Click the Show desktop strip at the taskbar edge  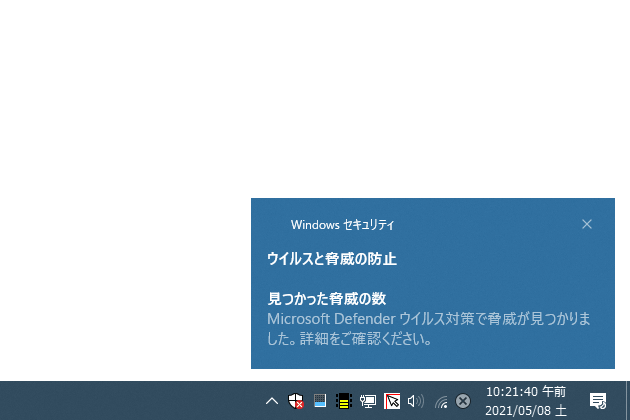[x=628, y=401]
